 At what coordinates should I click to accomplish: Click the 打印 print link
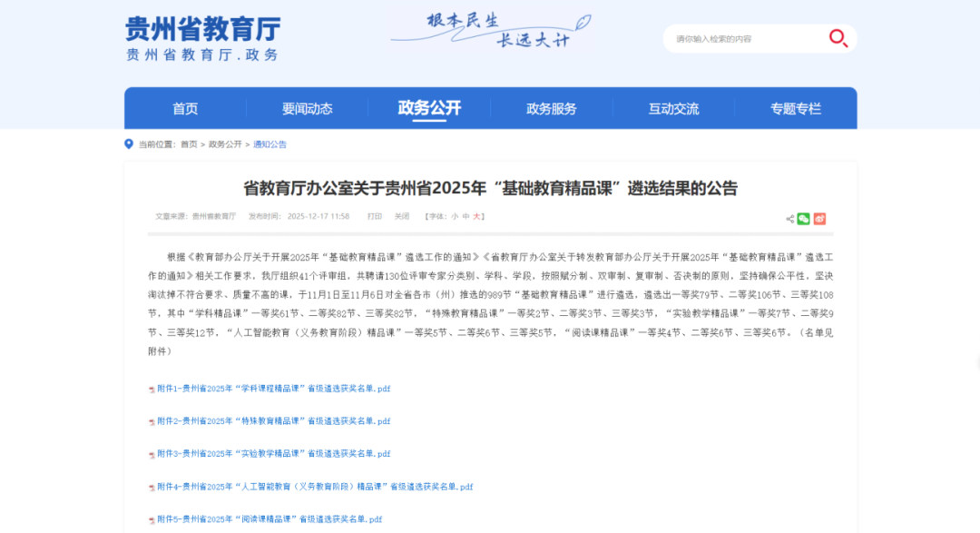click(374, 217)
